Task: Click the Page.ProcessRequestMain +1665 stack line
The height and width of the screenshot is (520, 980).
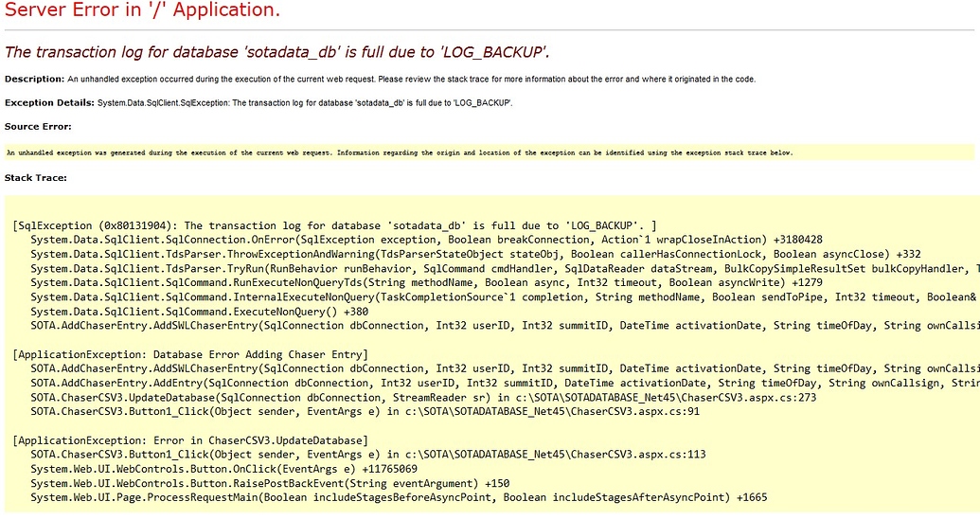Action: click(x=399, y=497)
